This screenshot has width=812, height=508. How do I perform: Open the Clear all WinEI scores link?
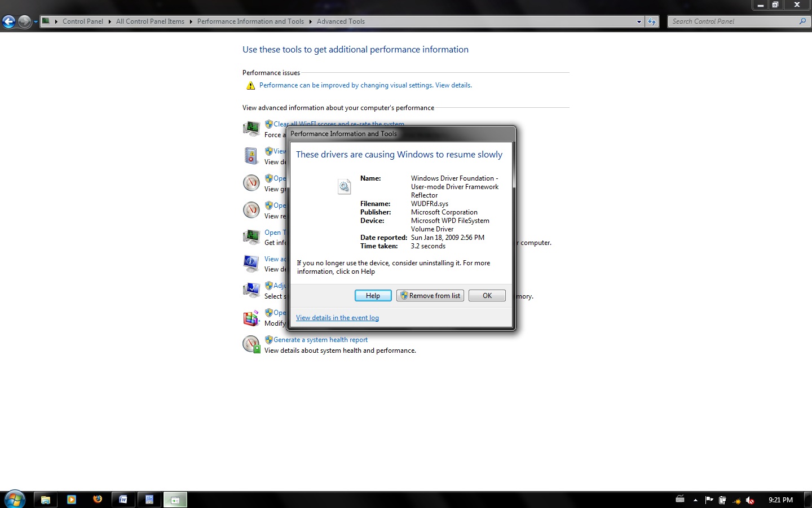339,124
